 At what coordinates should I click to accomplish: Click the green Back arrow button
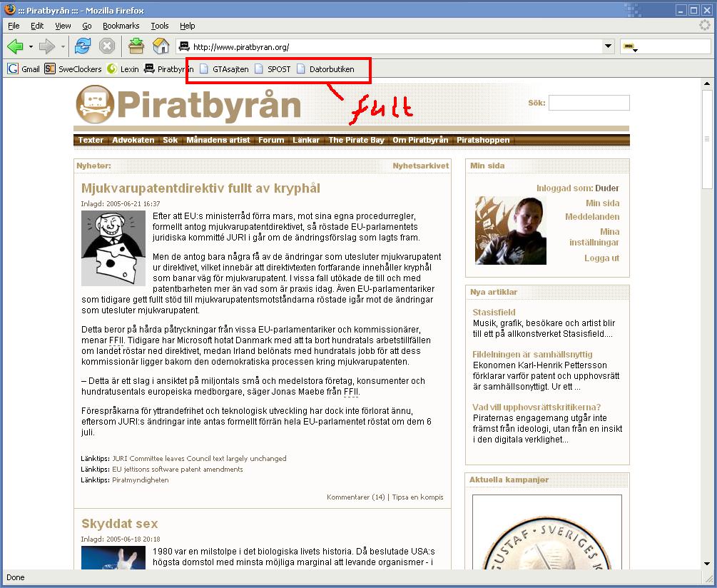[16, 46]
